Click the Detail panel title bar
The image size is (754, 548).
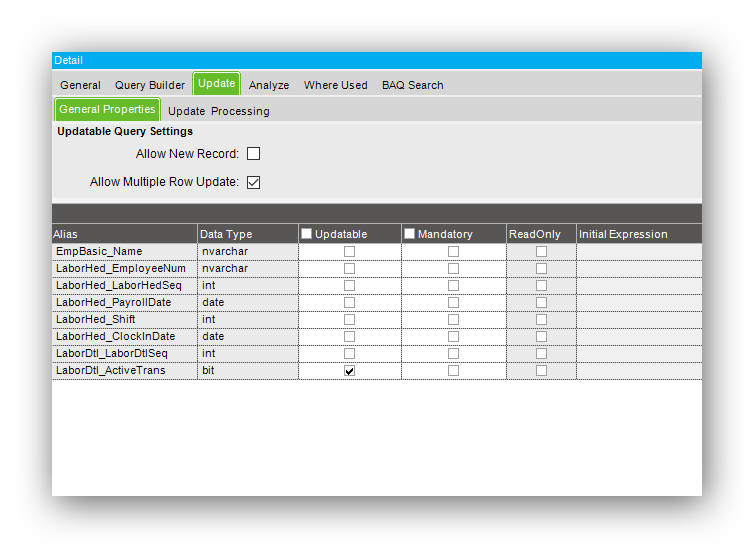tap(377, 61)
